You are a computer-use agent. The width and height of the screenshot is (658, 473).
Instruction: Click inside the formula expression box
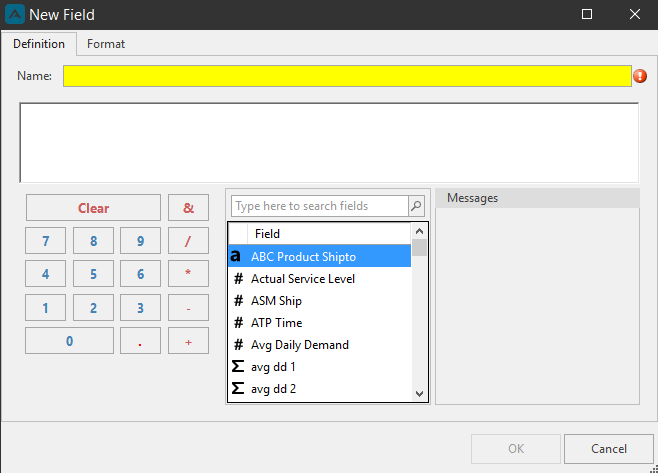(329, 143)
